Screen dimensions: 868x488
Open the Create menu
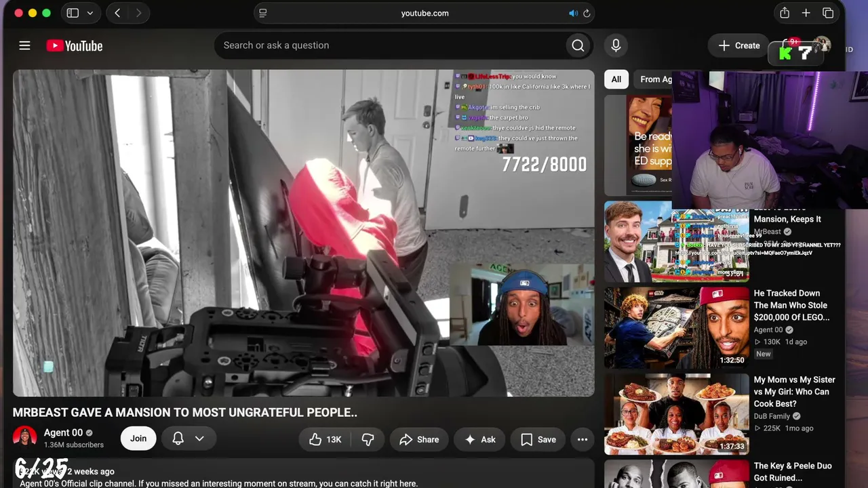click(738, 45)
